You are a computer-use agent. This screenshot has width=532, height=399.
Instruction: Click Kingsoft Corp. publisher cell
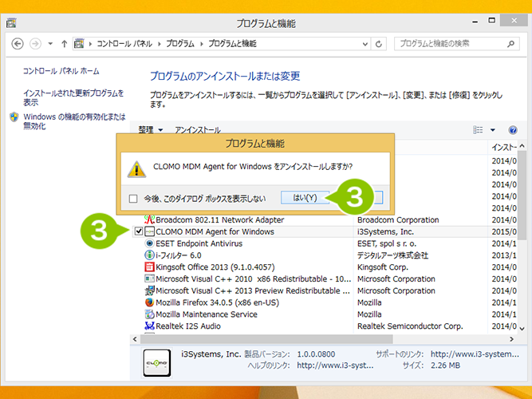[x=382, y=267]
